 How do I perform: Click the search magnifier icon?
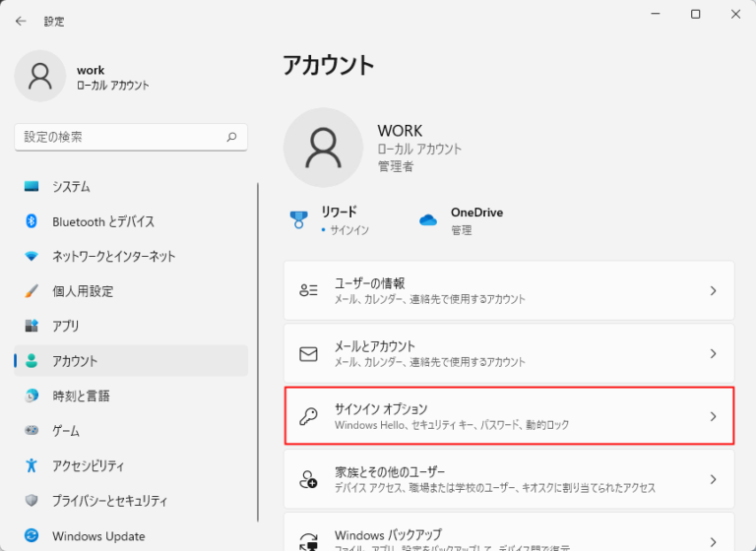point(231,138)
